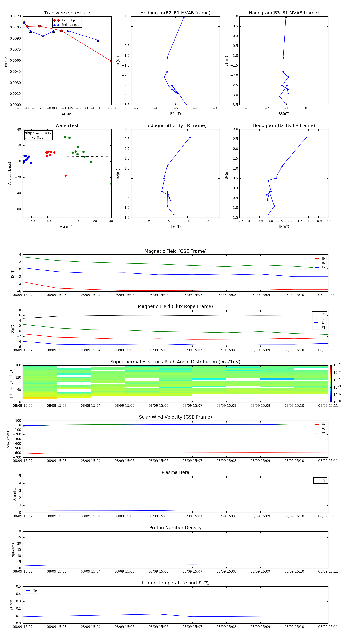The height and width of the screenshot is (644, 351).
Task: Select the 'Bx' legend entry in GSE plot
Action: (x=320, y=259)
